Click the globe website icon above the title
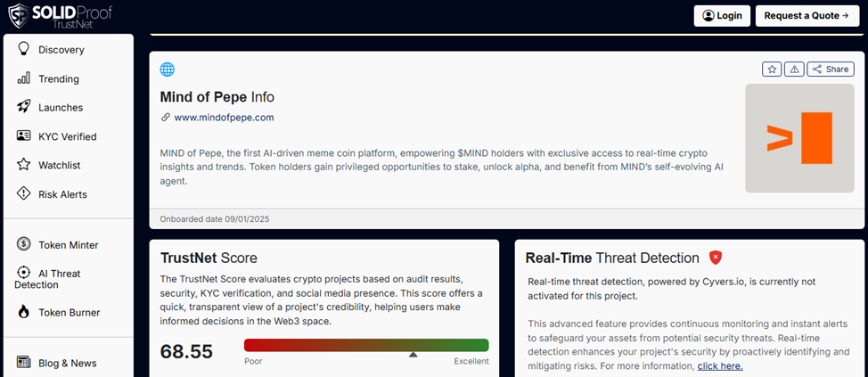868x377 pixels. coord(167,70)
